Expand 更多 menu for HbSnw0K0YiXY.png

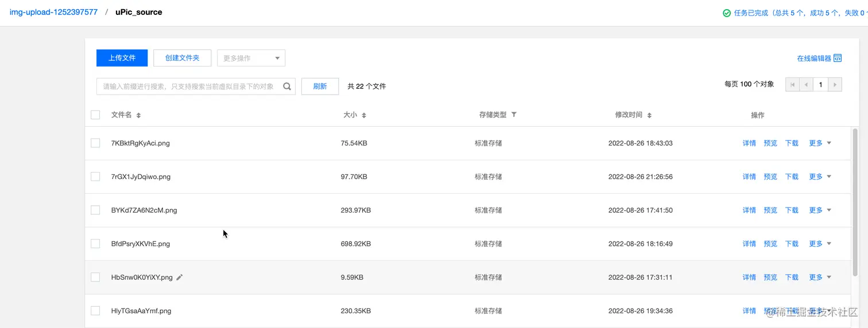click(820, 277)
